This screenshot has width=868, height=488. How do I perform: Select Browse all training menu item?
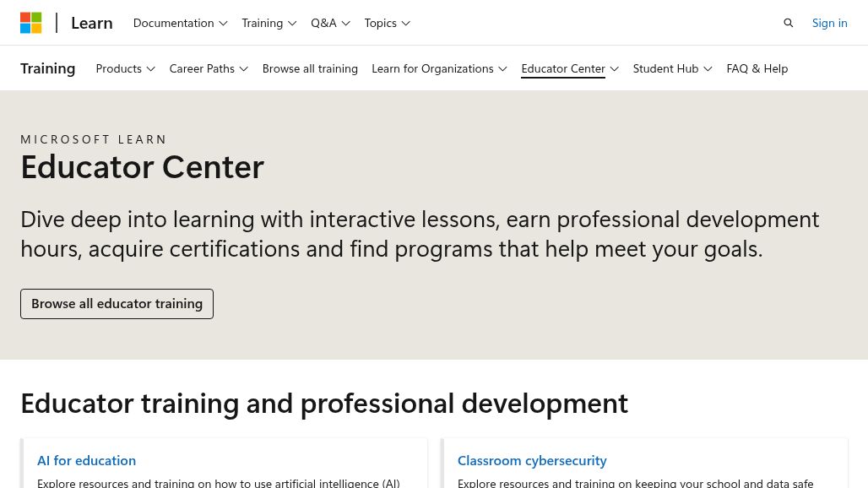tap(310, 68)
